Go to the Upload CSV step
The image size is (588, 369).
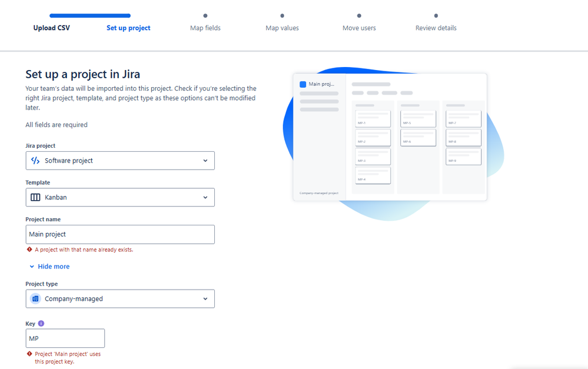(51, 28)
